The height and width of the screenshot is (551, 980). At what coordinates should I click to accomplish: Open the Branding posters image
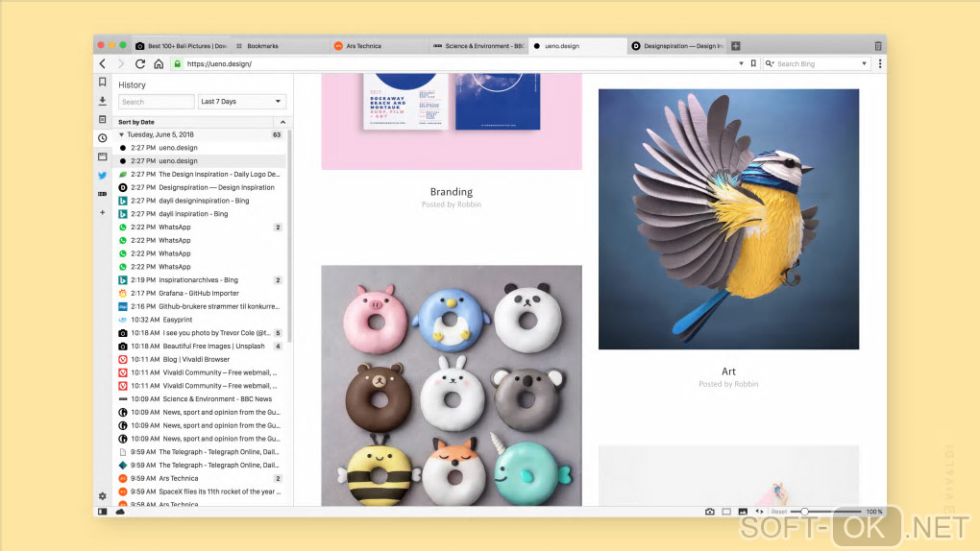click(452, 121)
